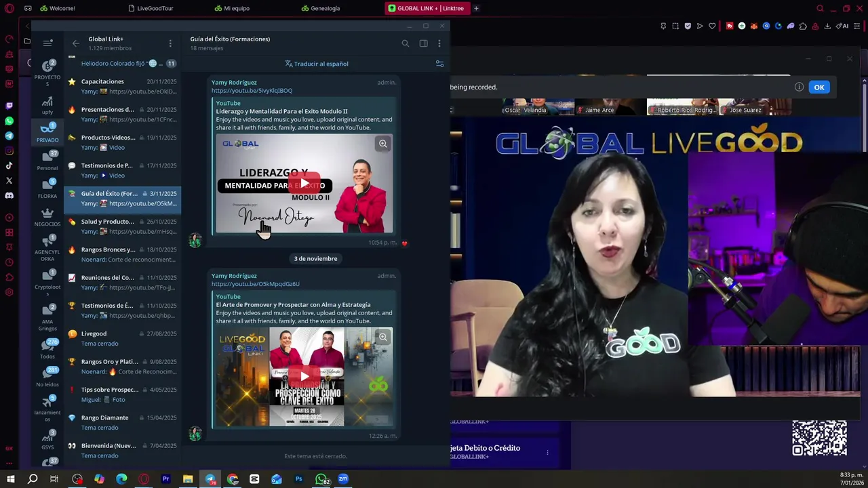Toggle the side panel icon in chat header
The image size is (868, 488).
click(423, 43)
